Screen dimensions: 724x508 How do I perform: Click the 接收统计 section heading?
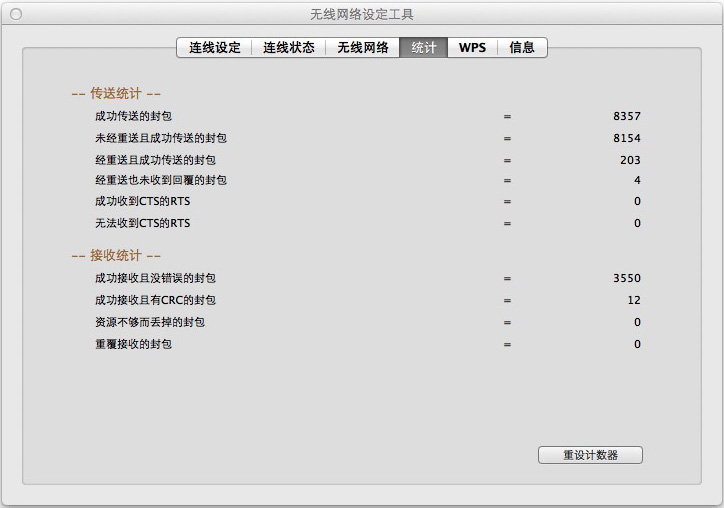coord(116,255)
